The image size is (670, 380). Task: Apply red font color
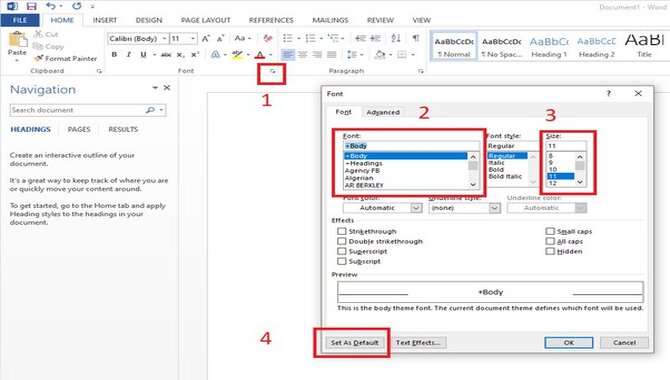click(260, 55)
